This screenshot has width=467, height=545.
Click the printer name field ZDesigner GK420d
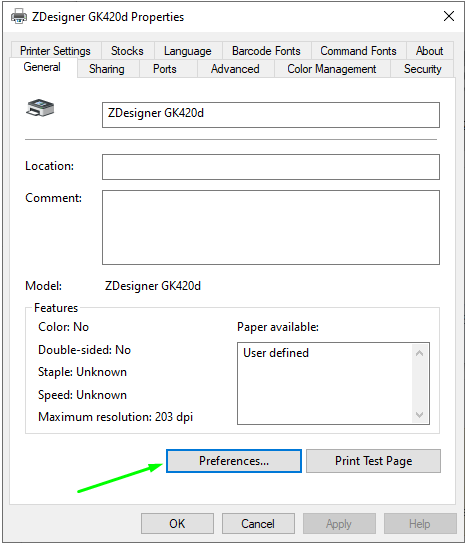tap(271, 115)
